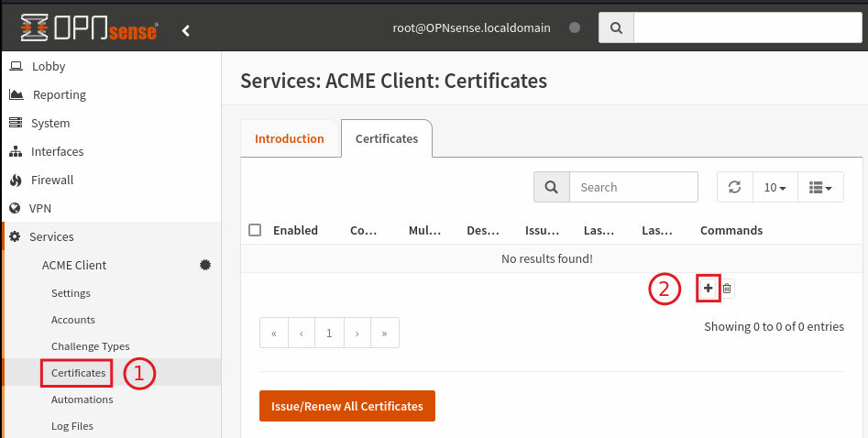Collapse the sidebar with the chevron toggle
The image size is (868, 438).
(x=186, y=30)
